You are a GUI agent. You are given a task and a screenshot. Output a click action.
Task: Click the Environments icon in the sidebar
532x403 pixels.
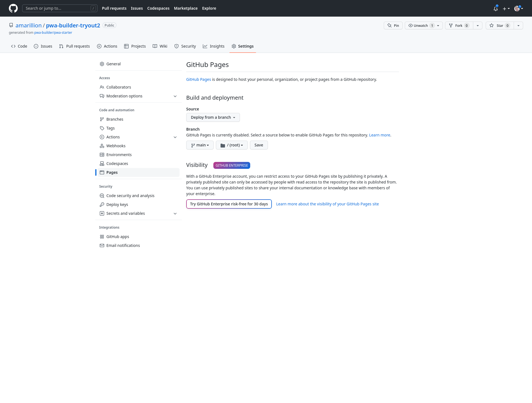click(102, 154)
